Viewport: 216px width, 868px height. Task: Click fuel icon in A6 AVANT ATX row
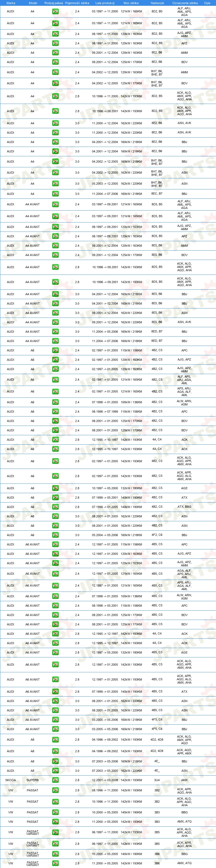55,691
